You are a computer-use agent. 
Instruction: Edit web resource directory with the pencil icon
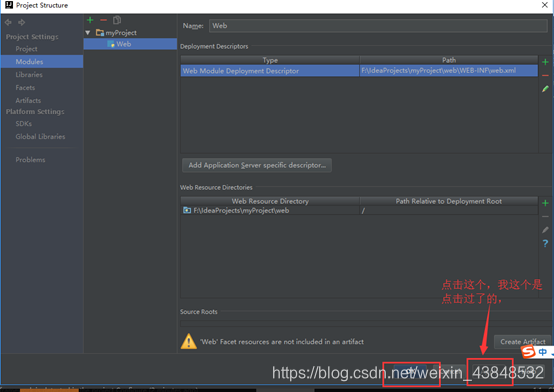click(545, 230)
